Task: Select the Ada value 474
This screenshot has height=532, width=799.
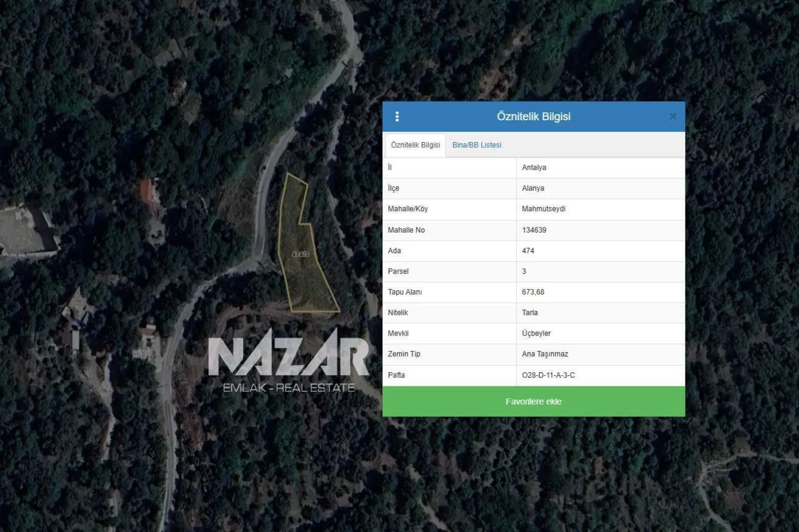Action: click(528, 251)
